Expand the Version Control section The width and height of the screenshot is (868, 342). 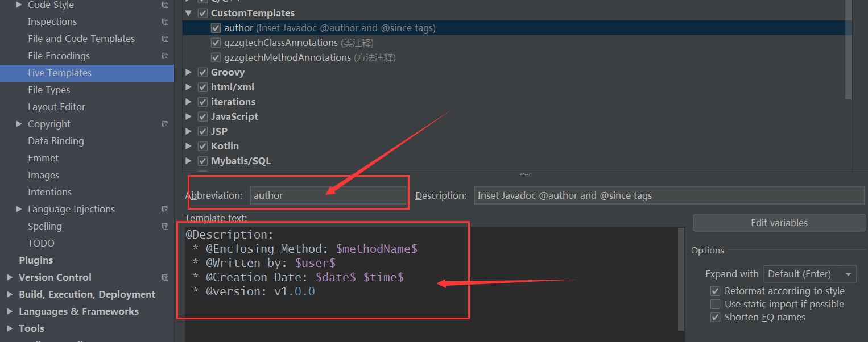(x=10, y=277)
